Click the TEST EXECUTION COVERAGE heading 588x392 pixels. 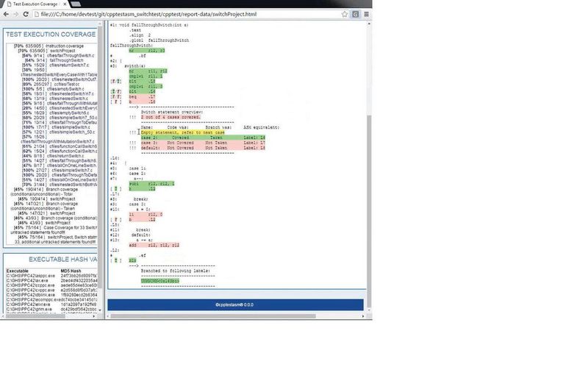tap(51, 34)
